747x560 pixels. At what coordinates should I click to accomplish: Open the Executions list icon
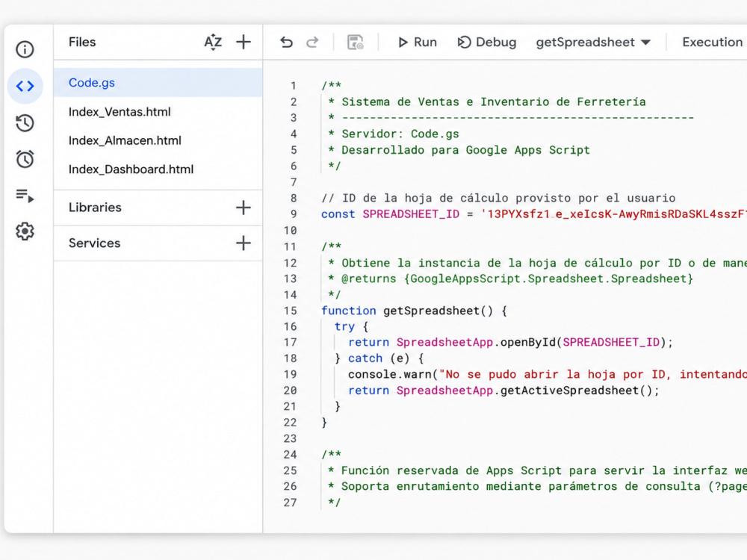25,195
